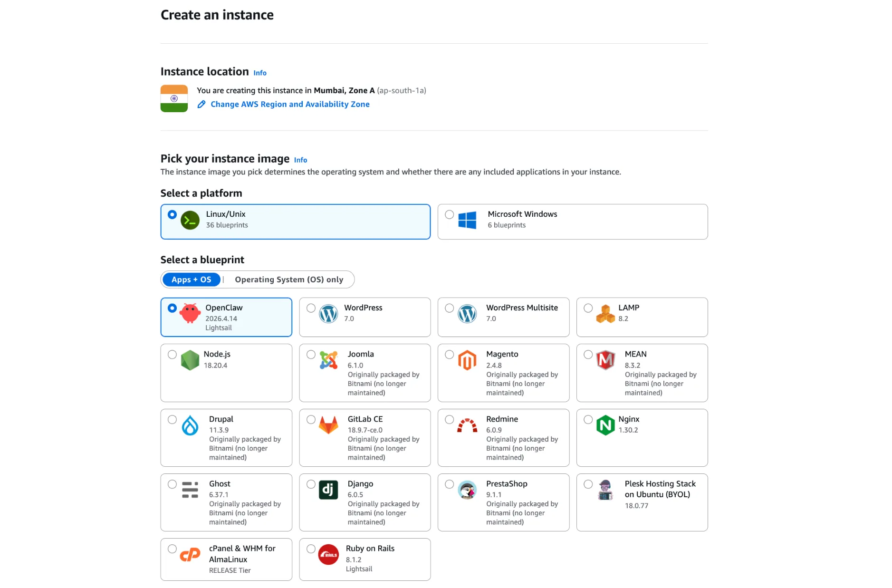Click the Plesk Hosting Stack icon
This screenshot has height=588, width=892.
605,490
